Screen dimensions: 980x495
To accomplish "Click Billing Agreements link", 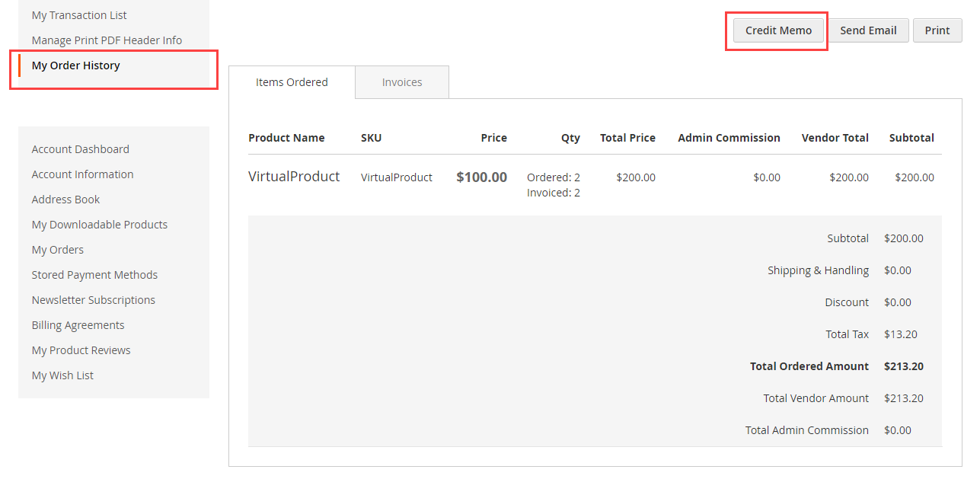I will (78, 325).
